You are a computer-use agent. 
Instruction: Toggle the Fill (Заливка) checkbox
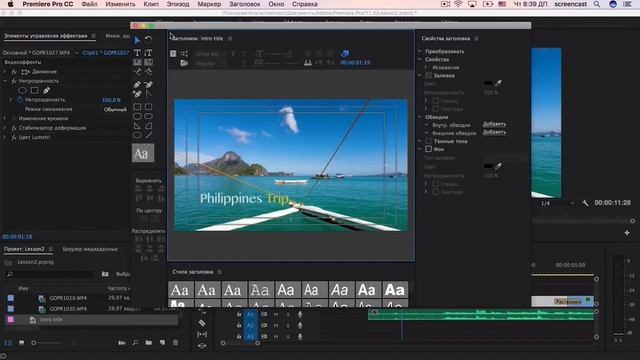(x=429, y=76)
